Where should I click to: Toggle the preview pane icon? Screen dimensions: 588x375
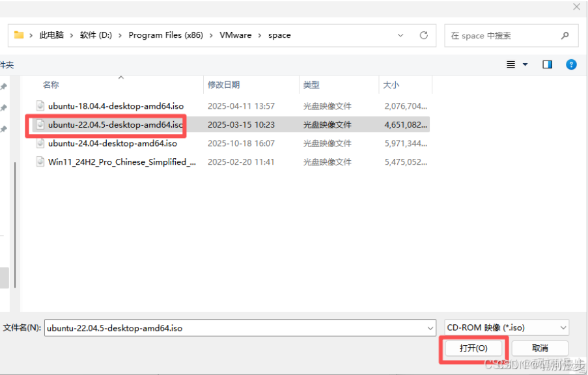pyautogui.click(x=547, y=64)
